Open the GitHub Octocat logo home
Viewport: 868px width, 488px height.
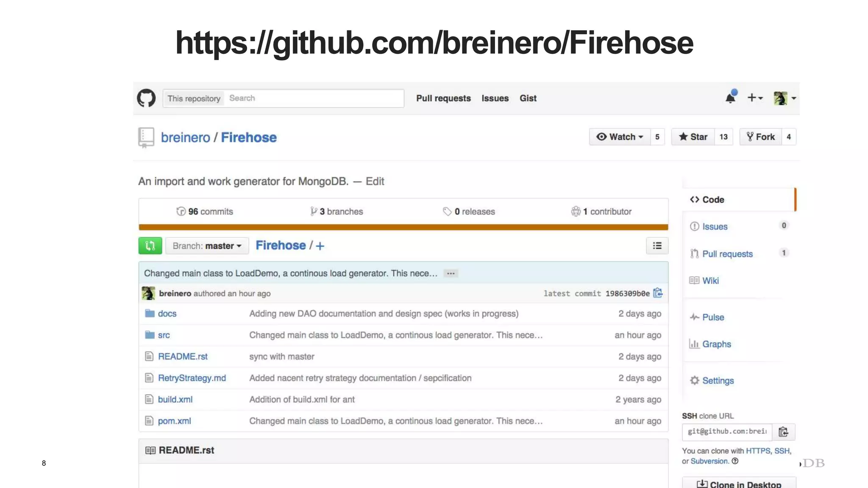tap(146, 98)
